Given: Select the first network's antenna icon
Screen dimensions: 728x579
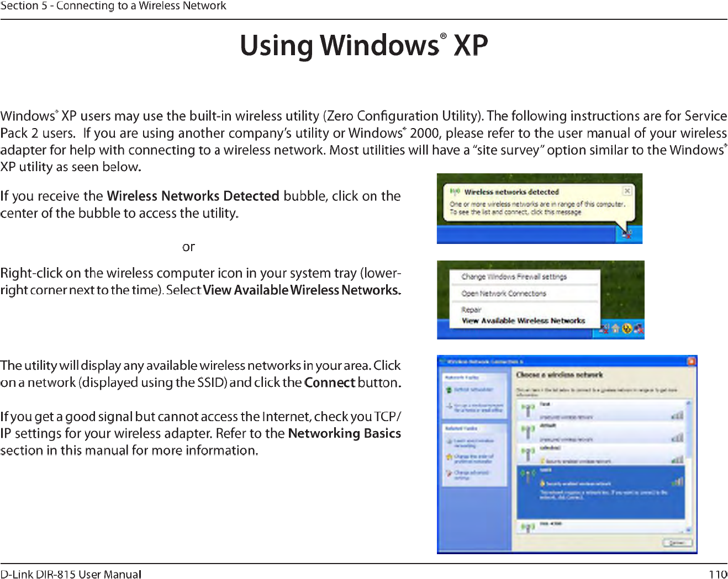Looking at the screenshot, I should [528, 410].
